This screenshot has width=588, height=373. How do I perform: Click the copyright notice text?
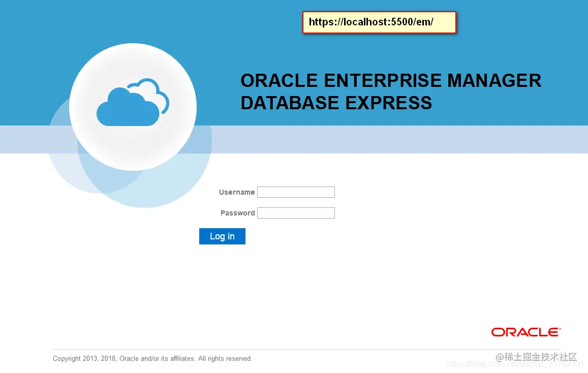(x=152, y=358)
